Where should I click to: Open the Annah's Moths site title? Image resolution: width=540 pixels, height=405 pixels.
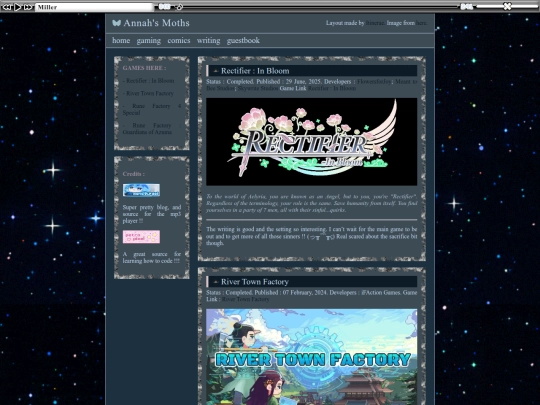click(x=156, y=23)
